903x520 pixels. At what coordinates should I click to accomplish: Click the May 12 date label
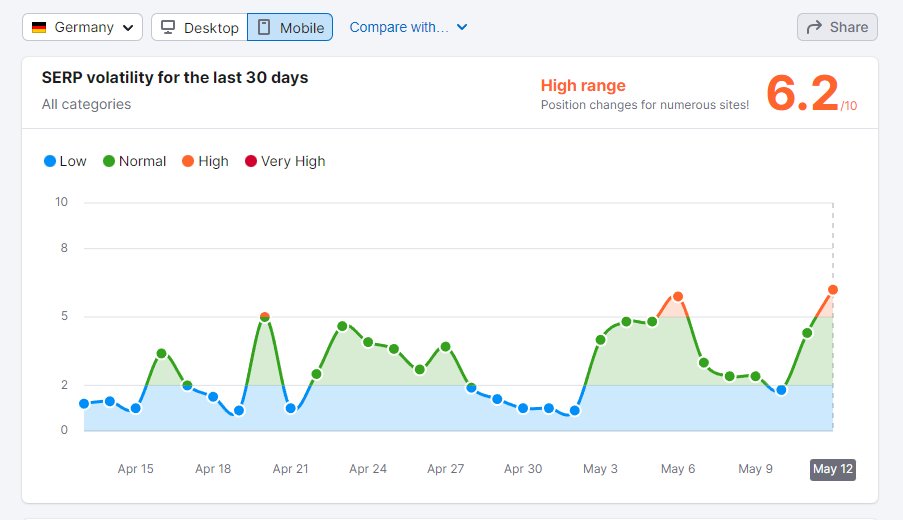pos(833,469)
